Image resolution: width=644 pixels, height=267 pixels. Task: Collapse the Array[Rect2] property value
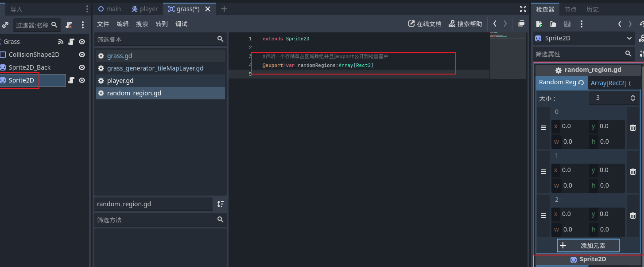click(614, 83)
